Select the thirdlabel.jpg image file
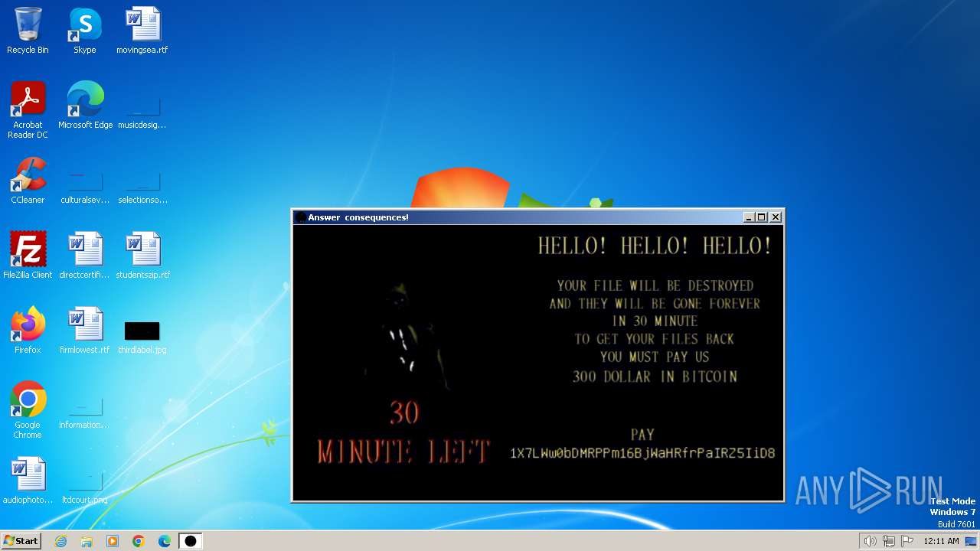Image resolution: width=980 pixels, height=551 pixels. 142,336
